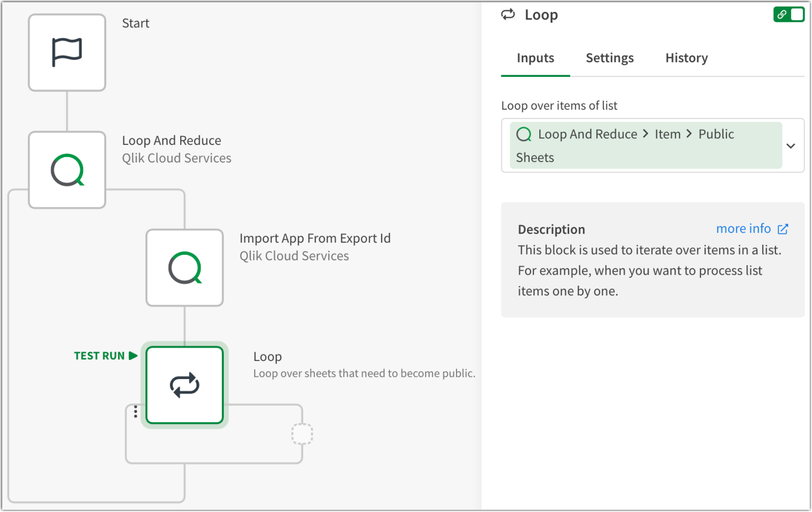Image resolution: width=812 pixels, height=512 pixels.
Task: Click the Import App From Export Id label
Action: pyautogui.click(x=315, y=238)
